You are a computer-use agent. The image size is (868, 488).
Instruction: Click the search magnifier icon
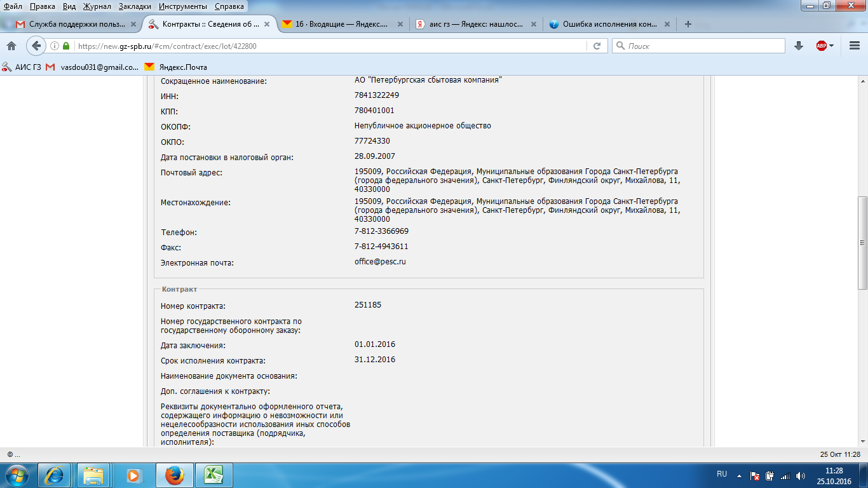(x=620, y=46)
